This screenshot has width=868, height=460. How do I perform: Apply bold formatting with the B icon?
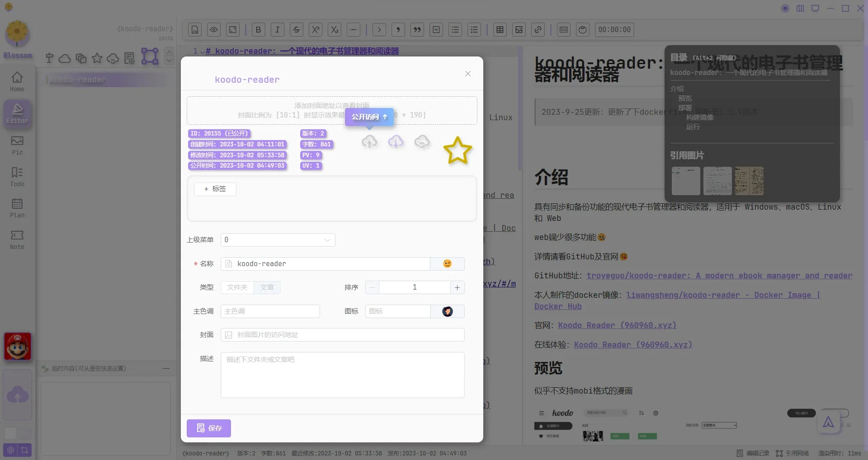[259, 30]
